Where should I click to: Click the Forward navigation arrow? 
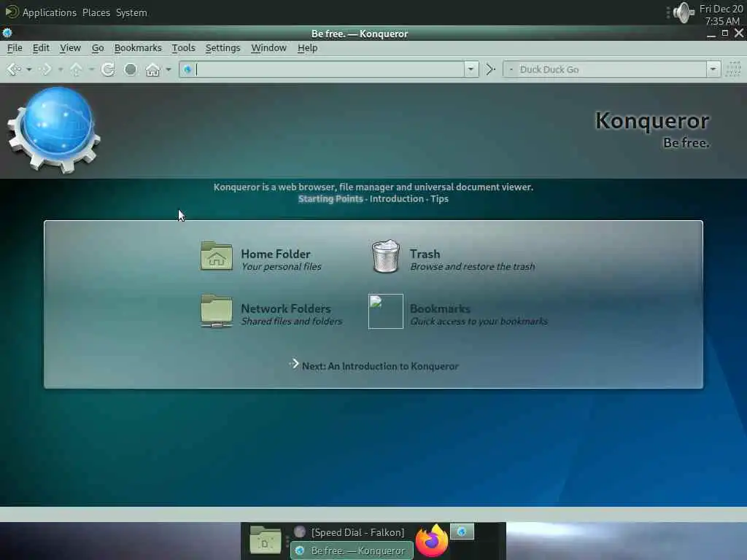[46, 69]
